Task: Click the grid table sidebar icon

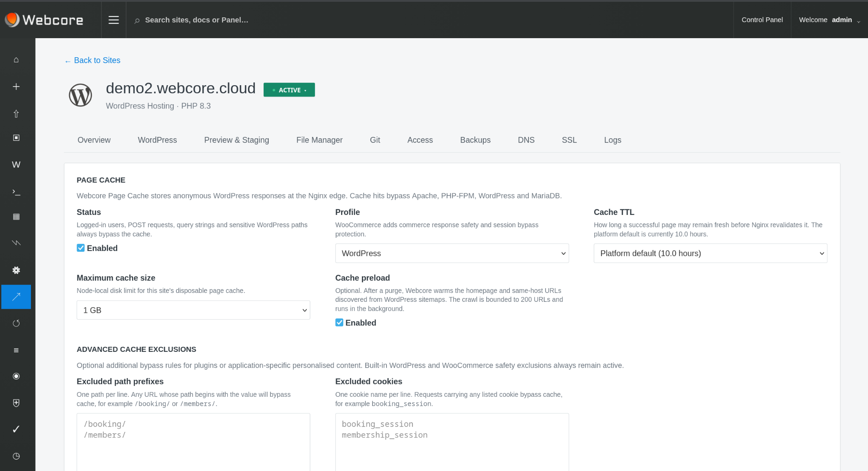Action: click(x=16, y=217)
